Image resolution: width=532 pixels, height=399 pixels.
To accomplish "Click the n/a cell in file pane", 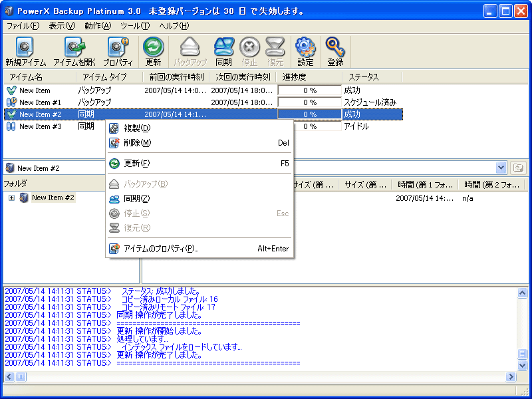I will 467,198.
